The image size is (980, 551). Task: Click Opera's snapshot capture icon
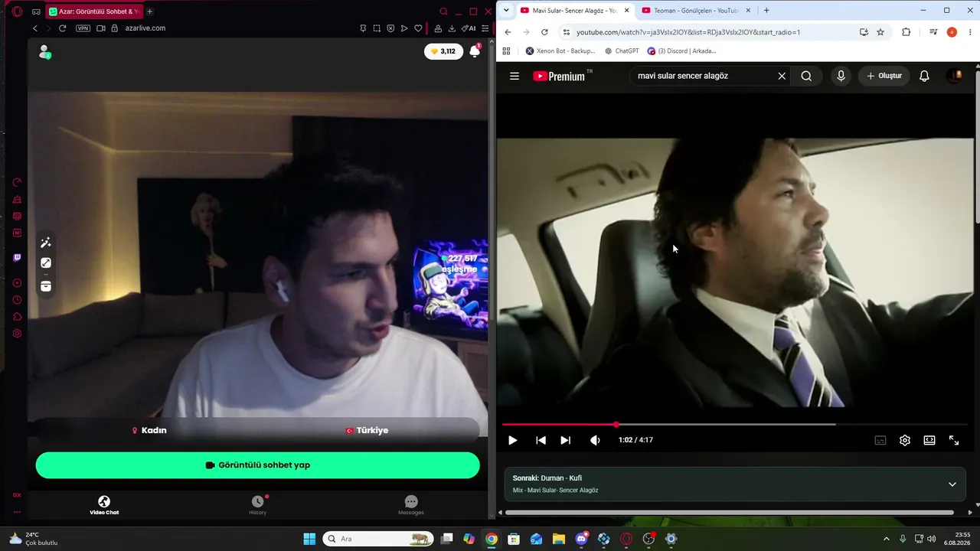[377, 28]
